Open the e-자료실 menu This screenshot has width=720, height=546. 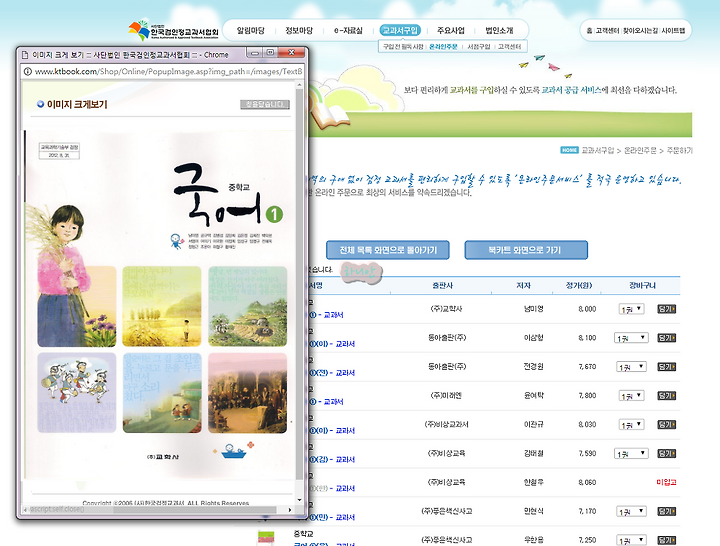coord(348,30)
